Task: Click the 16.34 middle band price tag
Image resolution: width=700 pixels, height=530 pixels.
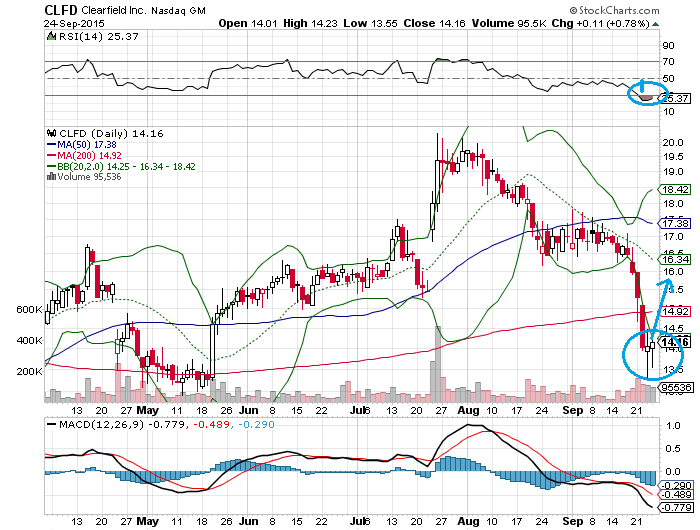Action: point(675,259)
